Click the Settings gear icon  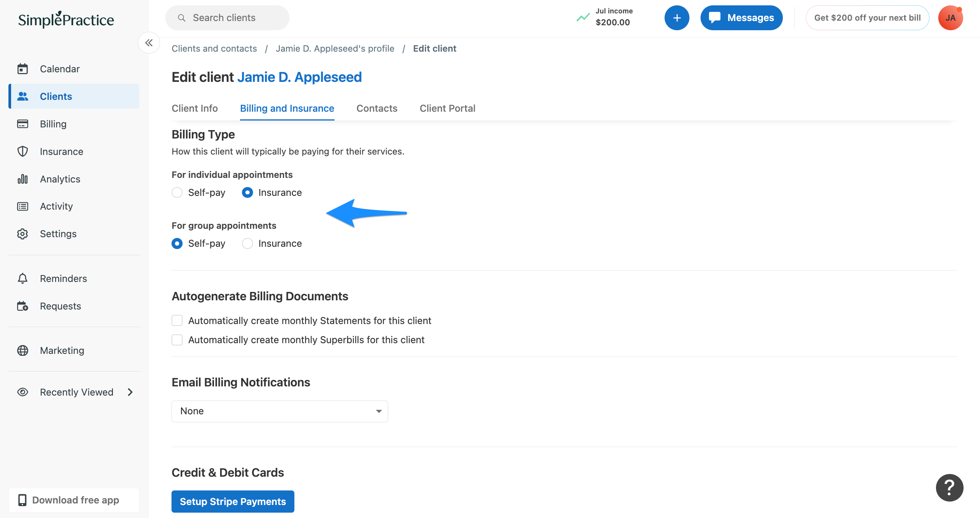23,234
